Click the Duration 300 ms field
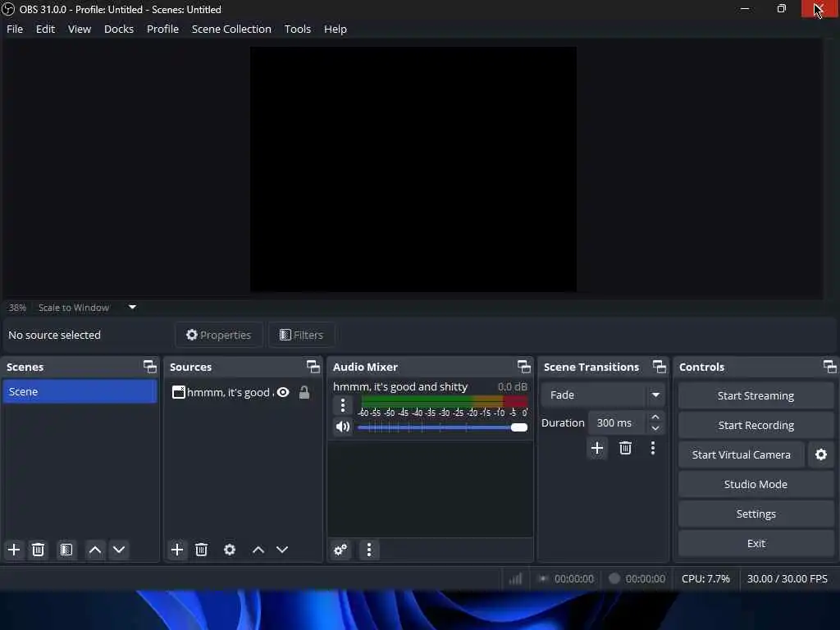Screen dimensions: 840x630 (617, 423)
